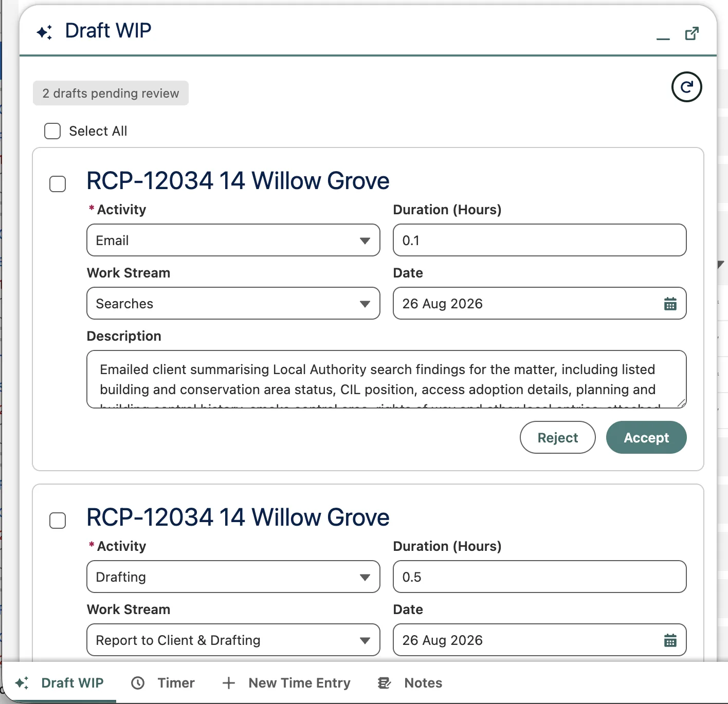
Task: Click the Description text area
Action: click(387, 379)
